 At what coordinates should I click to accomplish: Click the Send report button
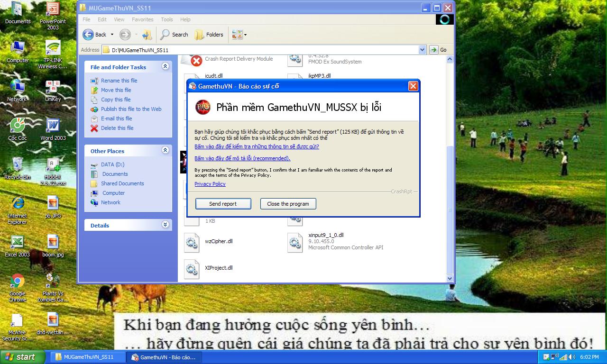pyautogui.click(x=223, y=204)
